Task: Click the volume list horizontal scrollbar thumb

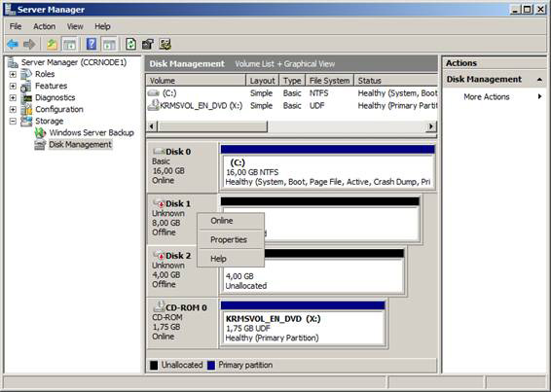Action: coord(212,126)
